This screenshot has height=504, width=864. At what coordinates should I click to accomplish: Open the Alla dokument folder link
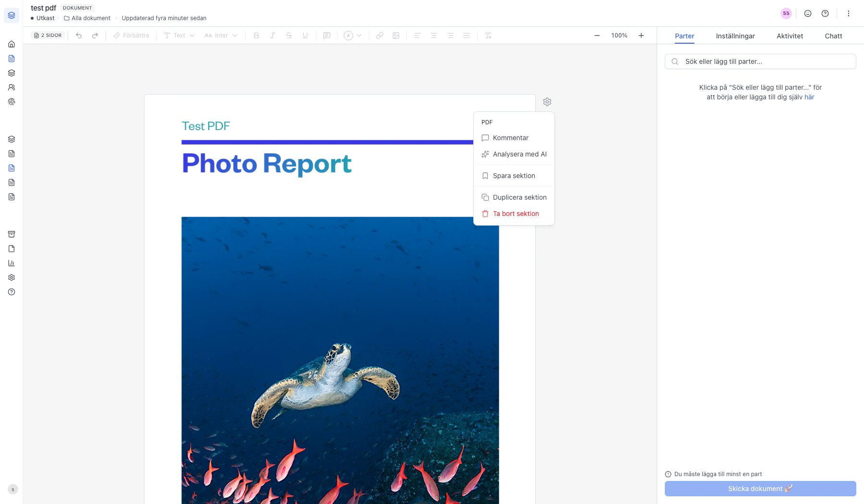[x=87, y=18]
